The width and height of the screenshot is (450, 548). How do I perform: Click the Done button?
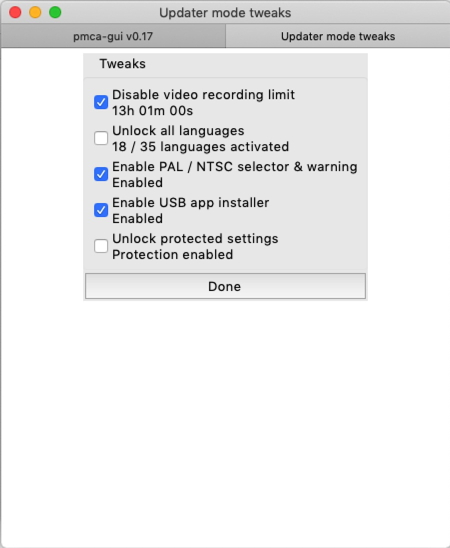225,286
